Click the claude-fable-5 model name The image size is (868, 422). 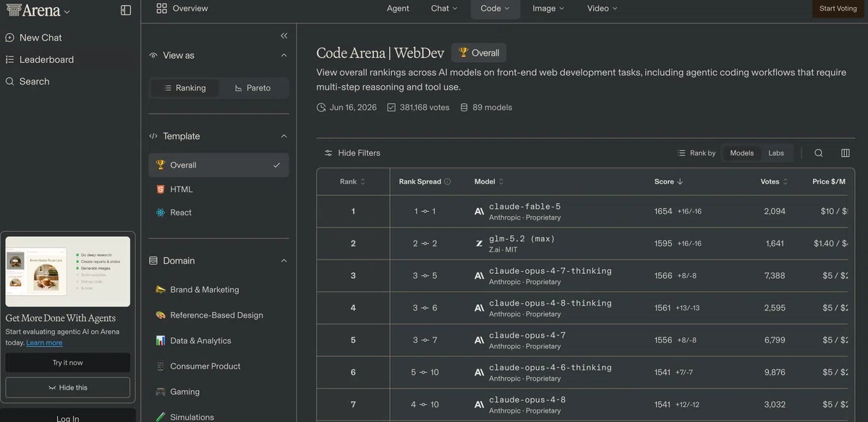click(x=524, y=207)
